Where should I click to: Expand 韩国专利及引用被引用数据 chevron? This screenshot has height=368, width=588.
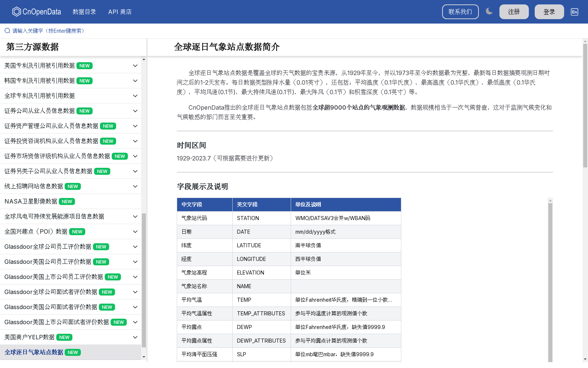135,81
